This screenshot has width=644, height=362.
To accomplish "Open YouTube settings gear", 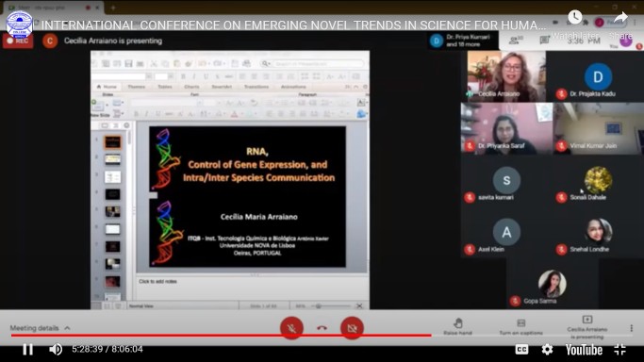I will [x=547, y=350].
